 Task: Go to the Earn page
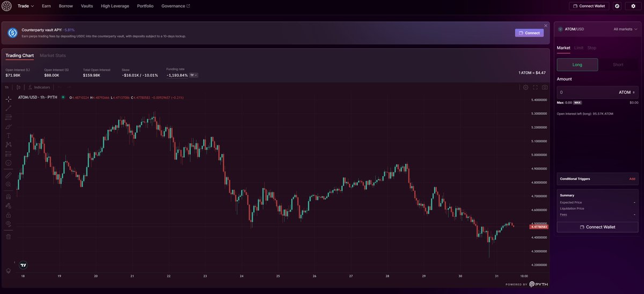coord(46,6)
